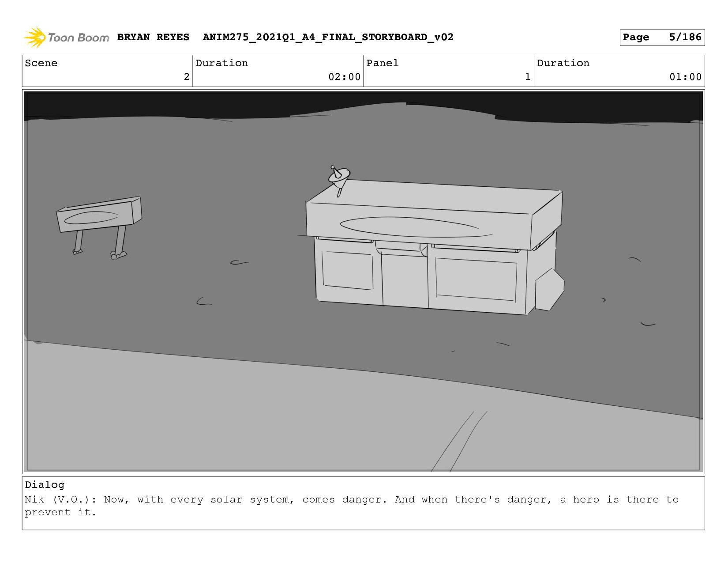Click the Duration label beside the Scene cell
Viewport: 728px width, 563px height.
pyautogui.click(x=221, y=63)
